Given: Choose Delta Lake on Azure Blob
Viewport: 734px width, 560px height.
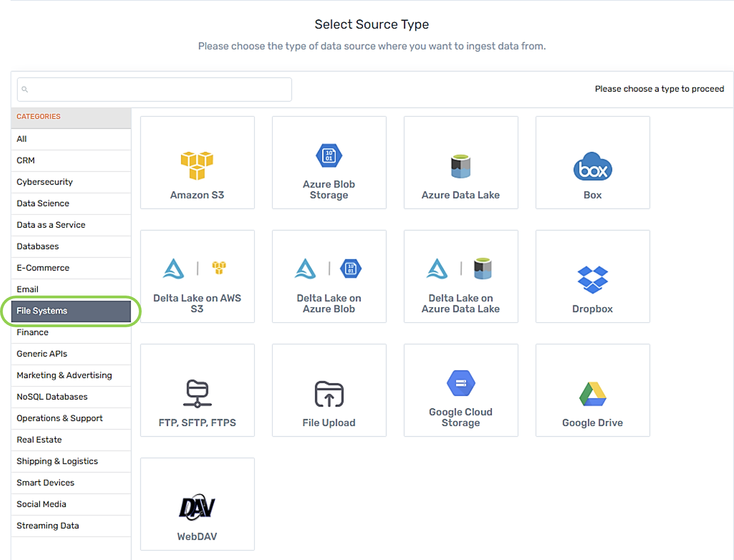Looking at the screenshot, I should tap(328, 276).
